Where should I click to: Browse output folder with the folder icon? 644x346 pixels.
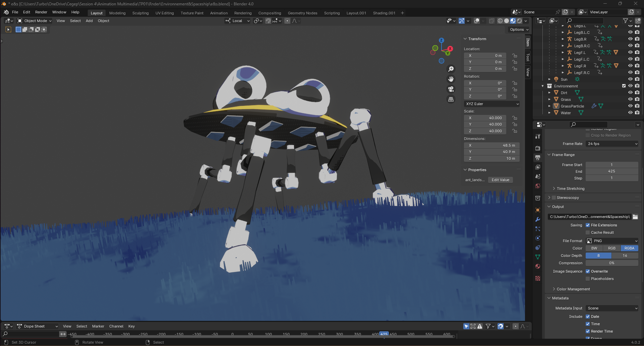click(x=635, y=217)
